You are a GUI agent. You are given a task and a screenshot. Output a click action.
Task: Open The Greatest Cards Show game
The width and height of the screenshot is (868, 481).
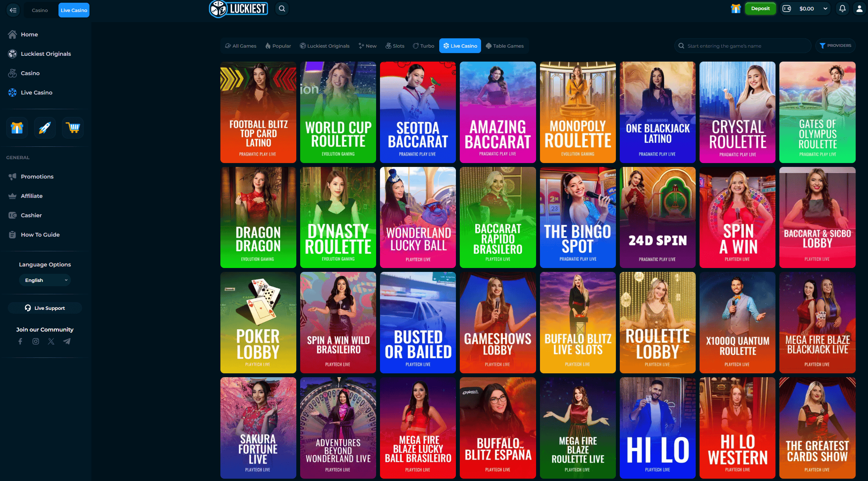817,428
